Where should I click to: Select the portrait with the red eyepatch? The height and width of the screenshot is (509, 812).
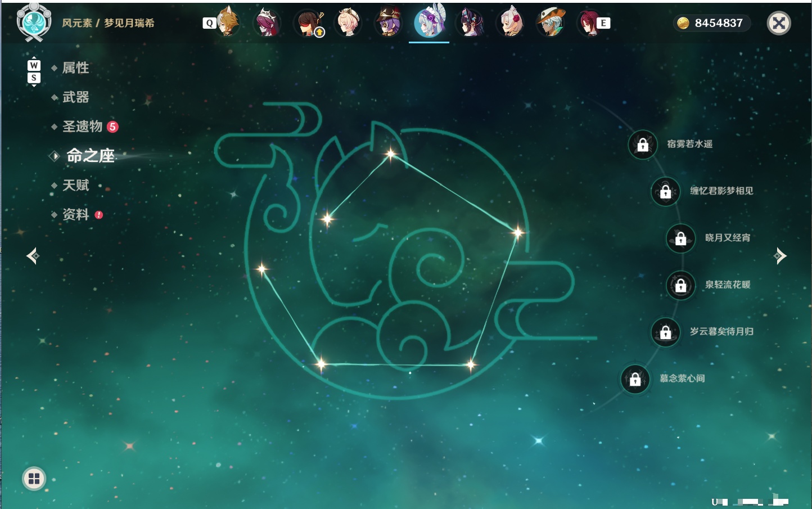[x=309, y=23]
